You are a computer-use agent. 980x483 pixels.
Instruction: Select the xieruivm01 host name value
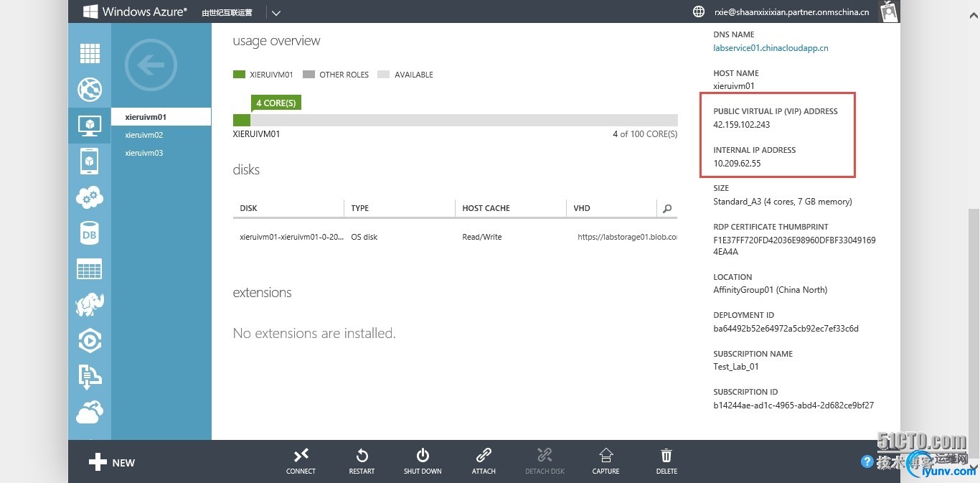(x=734, y=85)
